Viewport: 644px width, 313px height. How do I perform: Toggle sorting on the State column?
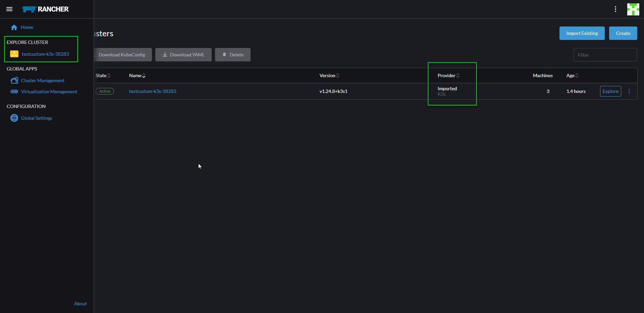[102, 75]
